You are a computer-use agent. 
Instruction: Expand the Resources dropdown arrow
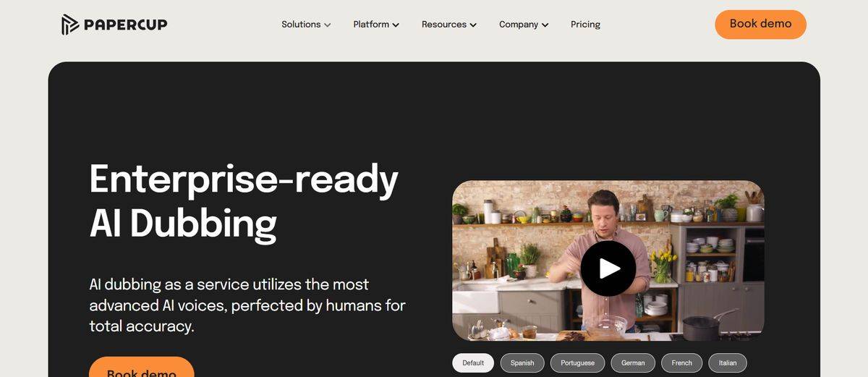pos(473,25)
